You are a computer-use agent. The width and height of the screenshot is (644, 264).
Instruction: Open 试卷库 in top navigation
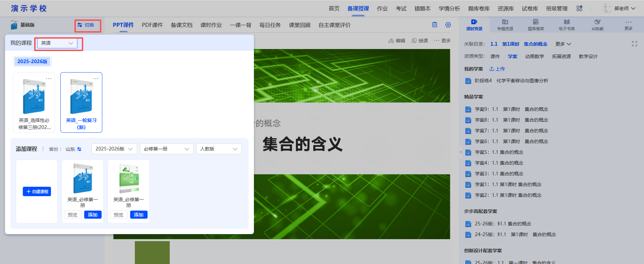pyautogui.click(x=530, y=8)
